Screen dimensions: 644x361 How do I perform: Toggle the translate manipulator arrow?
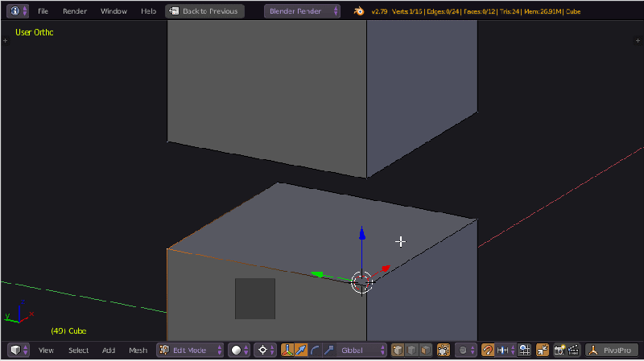pos(301,350)
